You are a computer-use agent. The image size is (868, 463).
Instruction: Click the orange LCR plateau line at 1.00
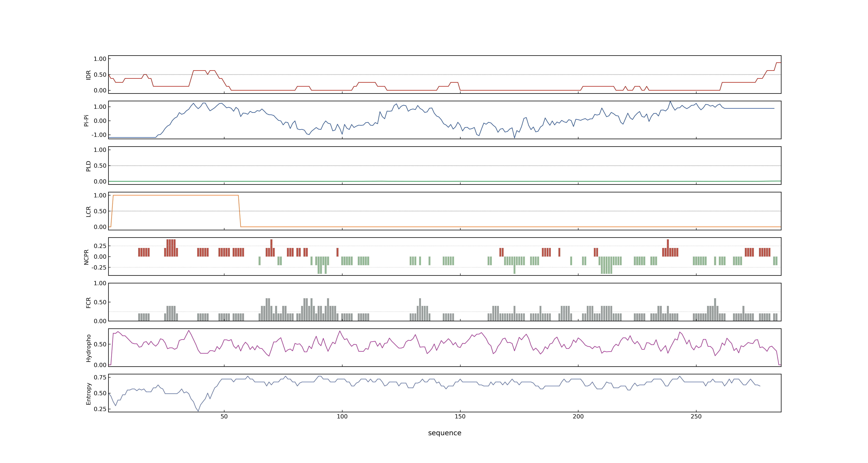coord(176,195)
